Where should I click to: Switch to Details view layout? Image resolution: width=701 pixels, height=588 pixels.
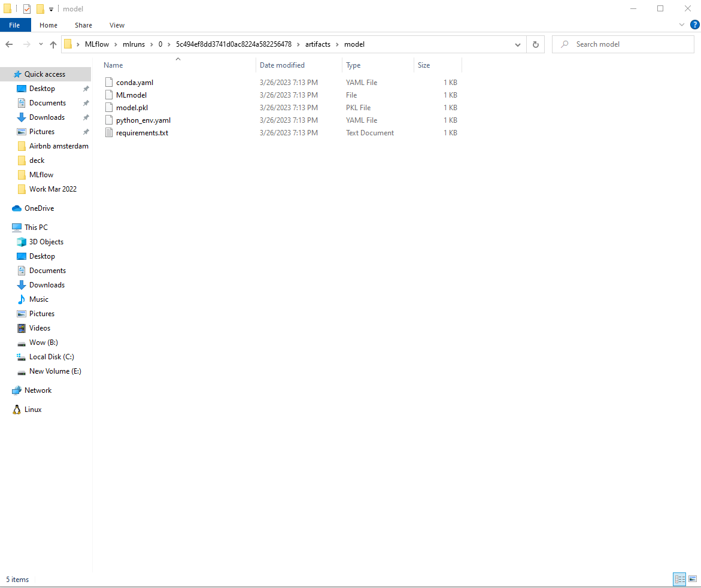679,580
